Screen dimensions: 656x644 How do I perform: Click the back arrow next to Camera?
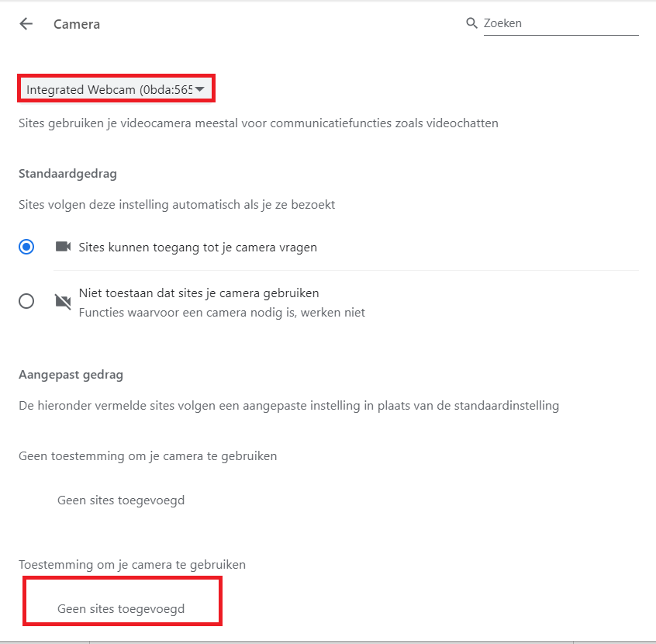(x=26, y=24)
